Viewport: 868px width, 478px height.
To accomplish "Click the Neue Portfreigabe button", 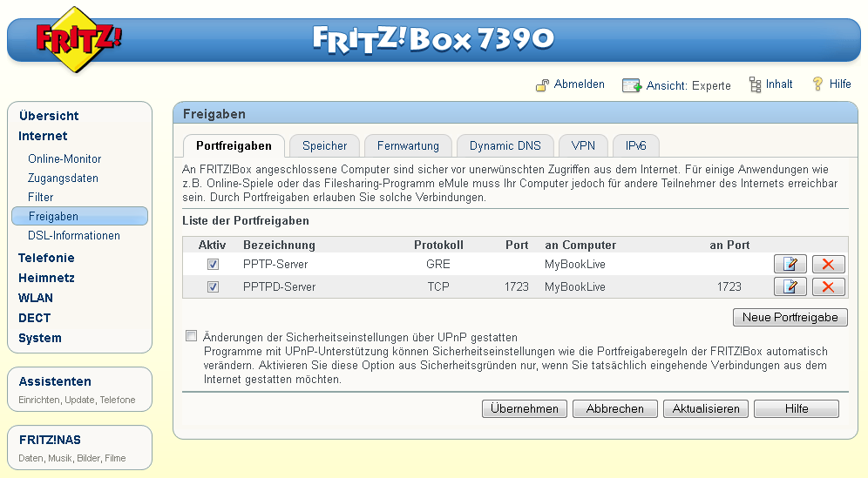I will pos(790,318).
